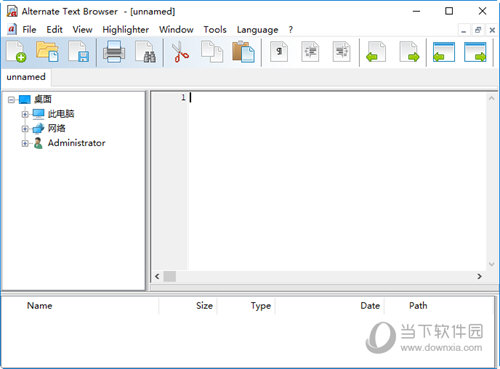Click vertical scrollbar up arrow
Screen dimensions: 500x369
point(491,98)
